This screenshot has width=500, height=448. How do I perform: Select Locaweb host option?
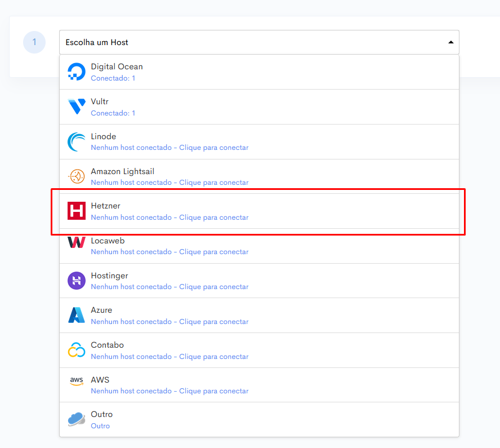point(108,241)
